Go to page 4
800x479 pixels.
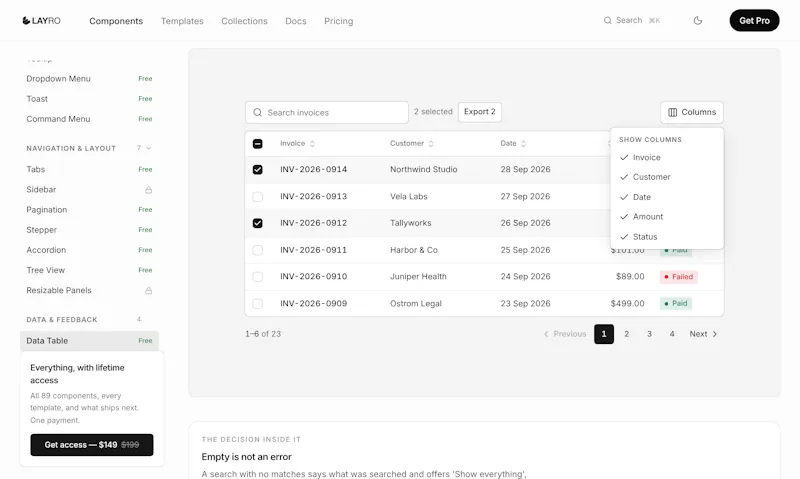coord(672,334)
